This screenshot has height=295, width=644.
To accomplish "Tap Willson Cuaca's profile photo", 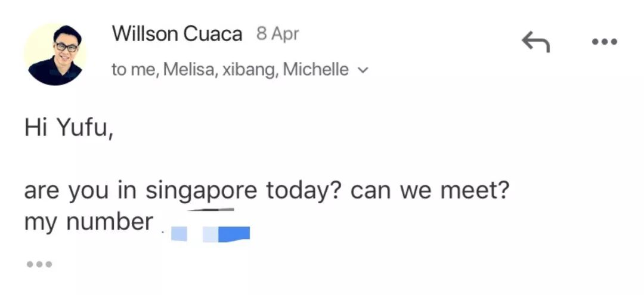I will coord(55,54).
